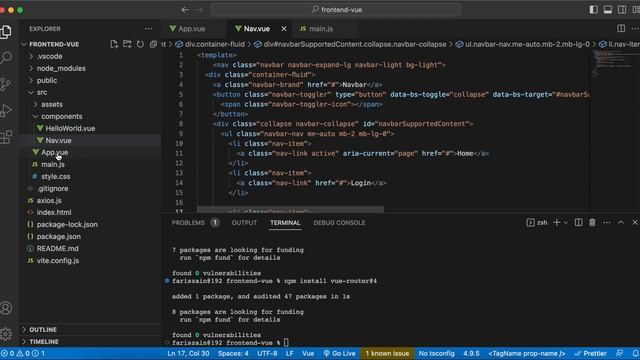Split the terminal panel
Viewport: 640px width, 360px height.
click(x=578, y=222)
